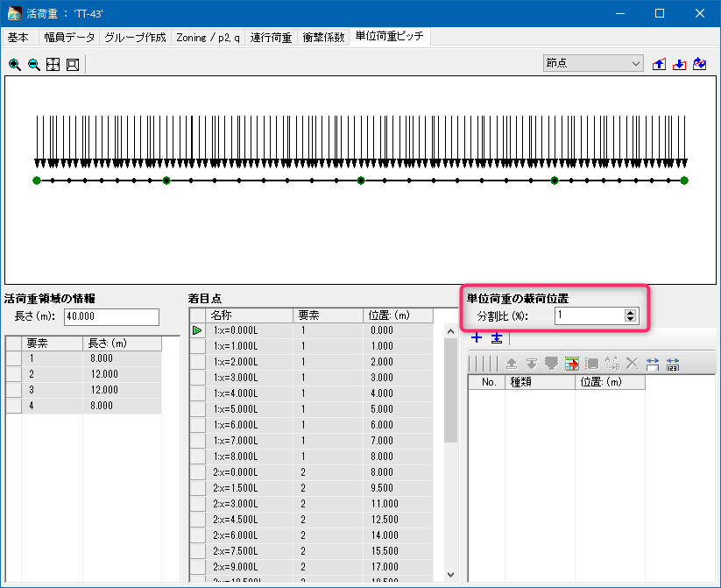Decrease the 分割比 (%) value with down spinner
Image resolution: width=721 pixels, height=588 pixels.
[631, 318]
